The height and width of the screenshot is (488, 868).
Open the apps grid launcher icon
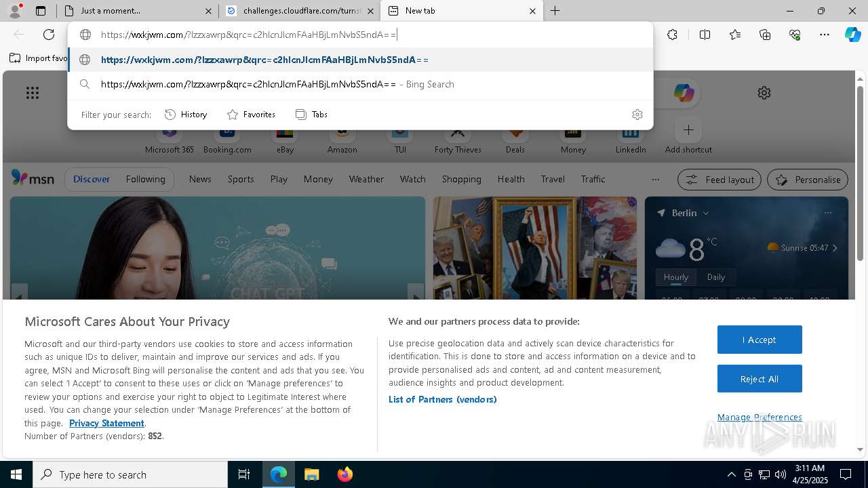click(x=33, y=93)
